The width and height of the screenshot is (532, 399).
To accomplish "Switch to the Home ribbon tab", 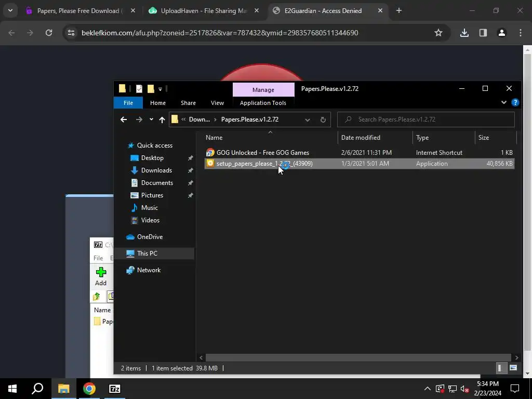I will click(x=158, y=103).
